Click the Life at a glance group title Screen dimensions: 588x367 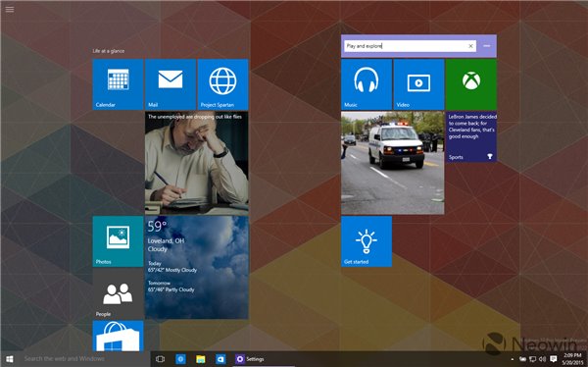[x=109, y=51]
